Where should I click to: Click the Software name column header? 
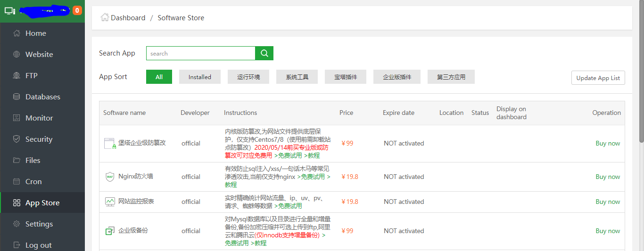[124, 113]
